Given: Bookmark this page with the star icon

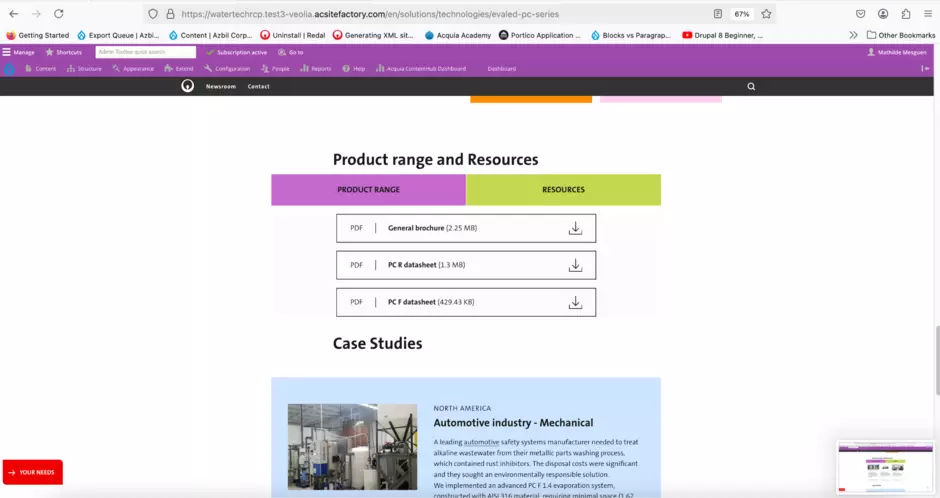Looking at the screenshot, I should click(x=766, y=14).
